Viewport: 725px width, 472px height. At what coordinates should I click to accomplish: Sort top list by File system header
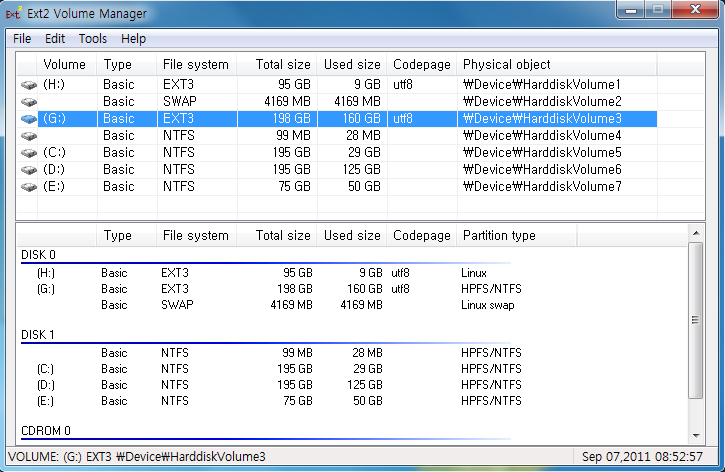197,64
